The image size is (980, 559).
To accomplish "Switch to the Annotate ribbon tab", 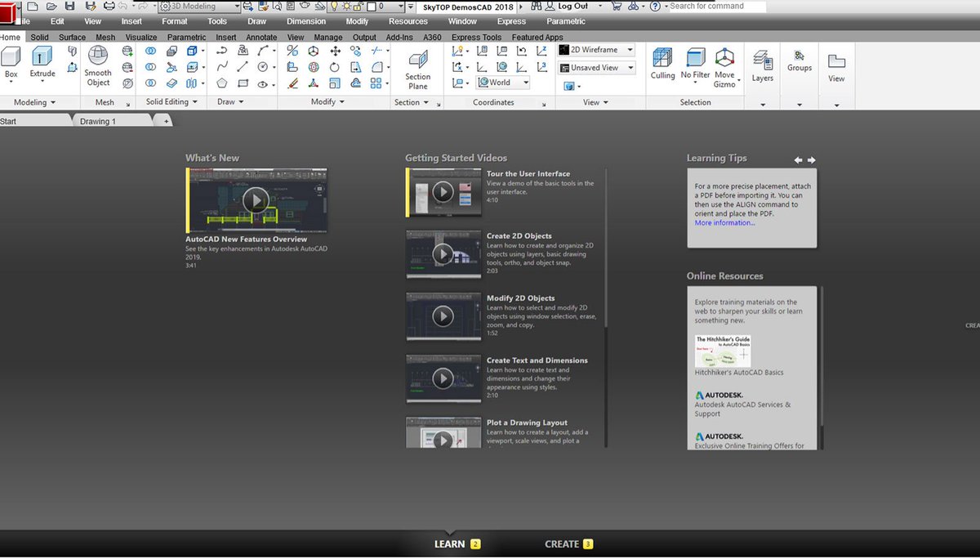I will point(261,37).
